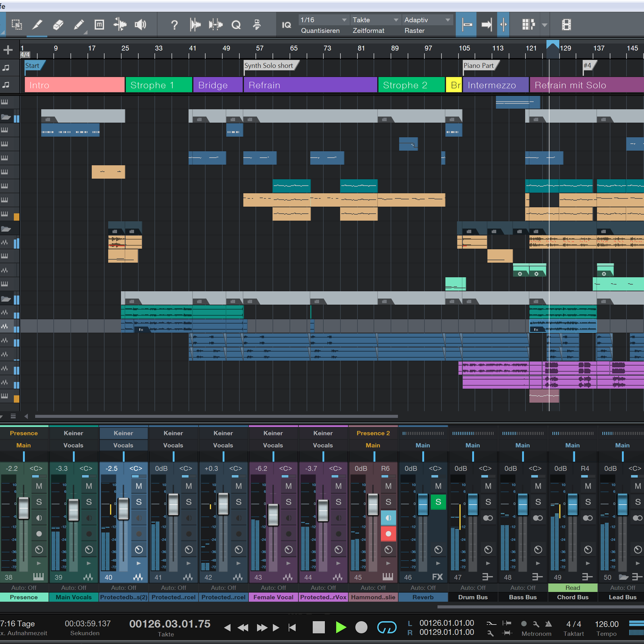Disarm record on Hammond channel 45
Screen dimensions: 644x644
(388, 534)
